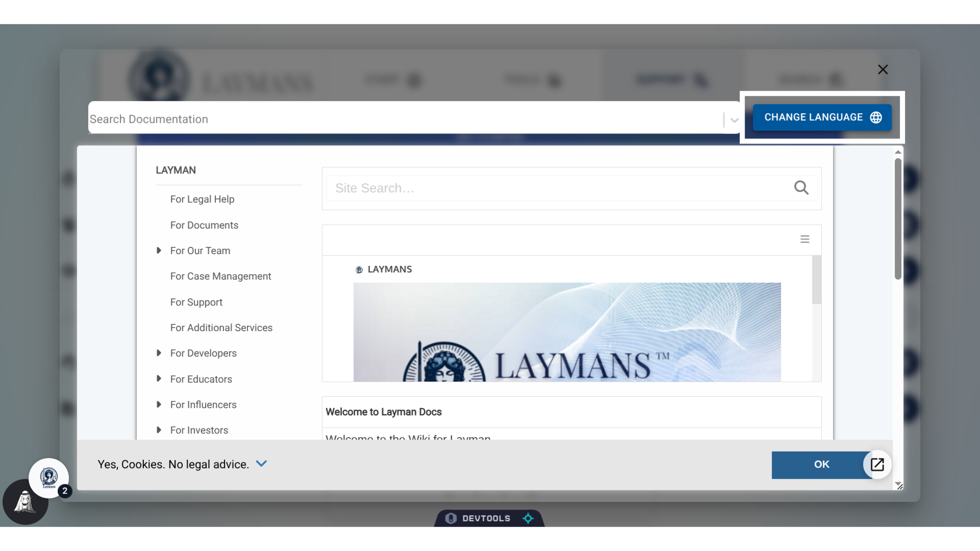Click the Change Language button

814,117
